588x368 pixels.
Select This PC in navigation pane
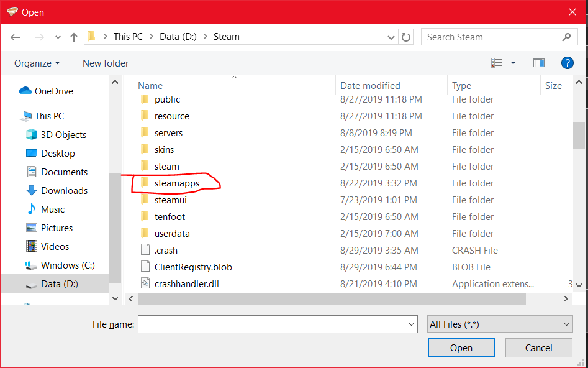click(x=42, y=116)
